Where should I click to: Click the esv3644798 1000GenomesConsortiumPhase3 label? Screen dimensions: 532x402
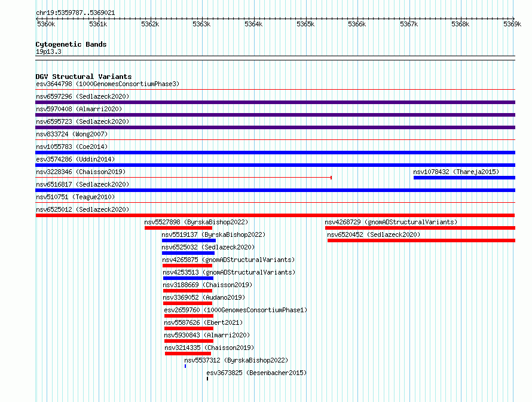coord(108,84)
